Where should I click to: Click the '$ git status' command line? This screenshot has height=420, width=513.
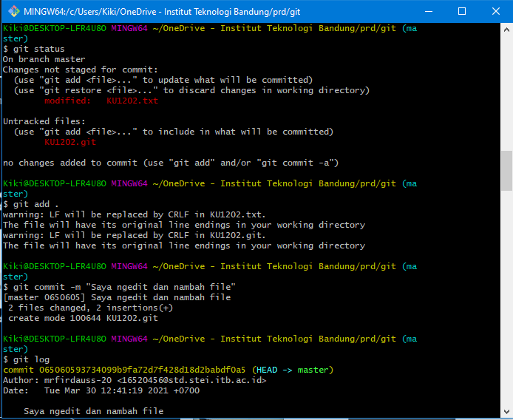click(x=34, y=49)
